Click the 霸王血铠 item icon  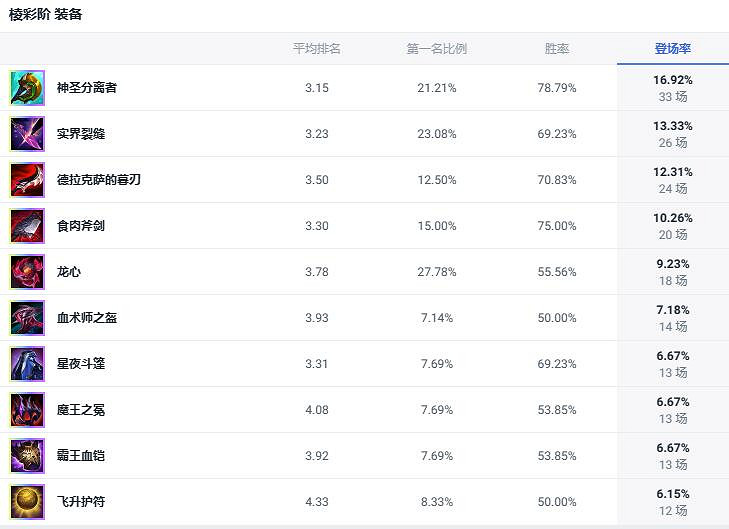tap(27, 456)
